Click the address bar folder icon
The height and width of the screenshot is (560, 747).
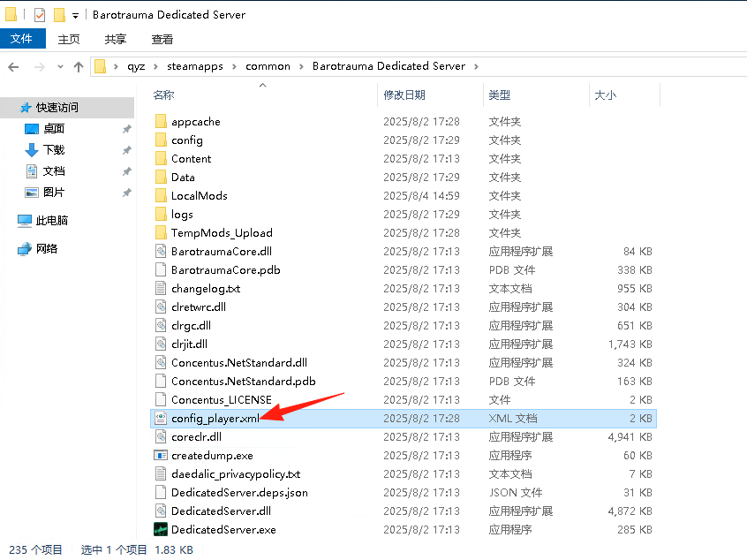point(100,66)
